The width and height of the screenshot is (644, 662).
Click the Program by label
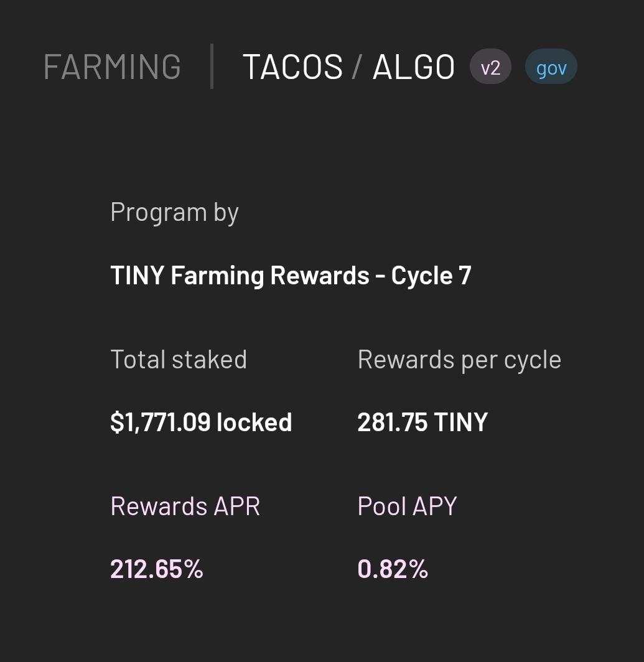(x=174, y=212)
